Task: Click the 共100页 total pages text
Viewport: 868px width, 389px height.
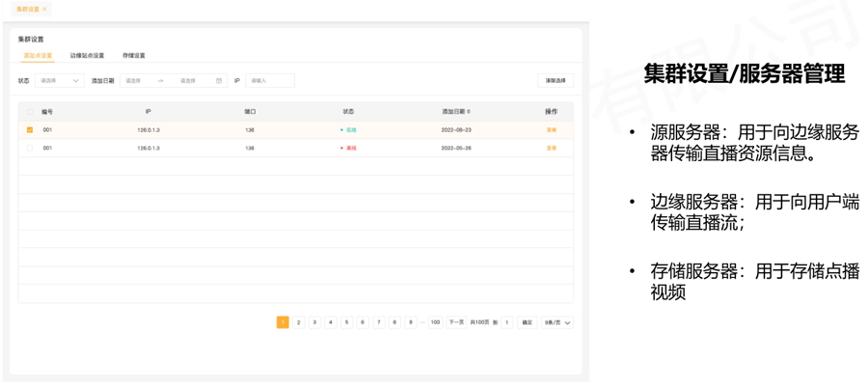Action: pos(480,322)
